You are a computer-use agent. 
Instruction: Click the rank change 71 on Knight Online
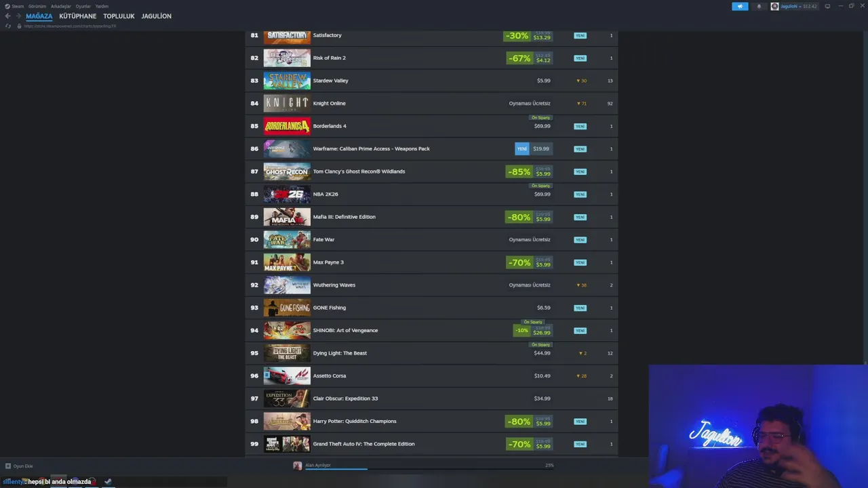tap(582, 104)
